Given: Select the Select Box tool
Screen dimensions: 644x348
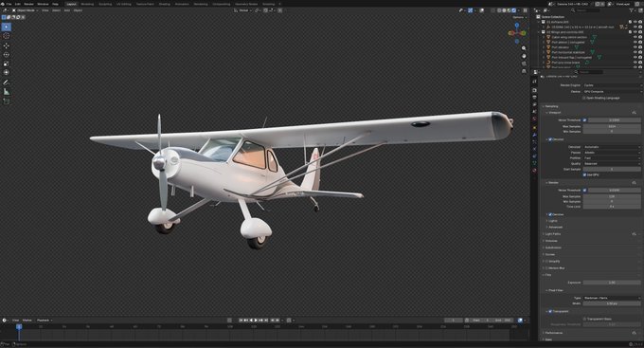Looking at the screenshot, I should [x=7, y=27].
